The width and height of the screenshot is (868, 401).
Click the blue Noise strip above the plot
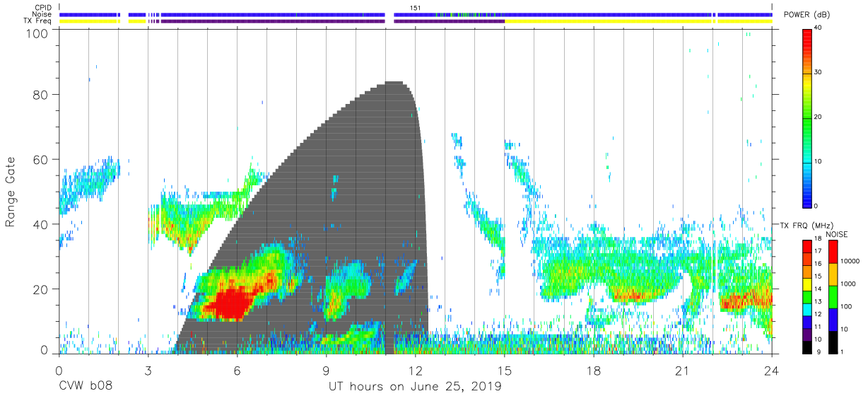(x=416, y=14)
